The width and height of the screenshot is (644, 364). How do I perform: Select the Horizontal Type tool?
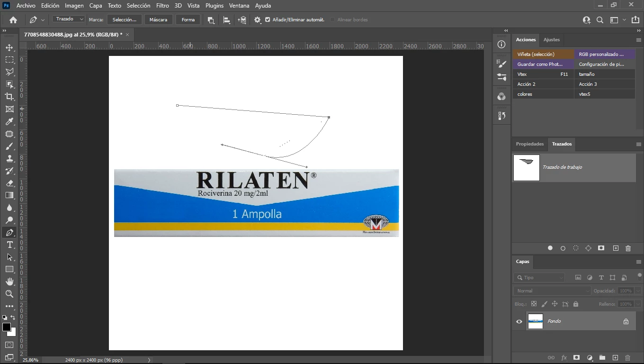[9, 245]
